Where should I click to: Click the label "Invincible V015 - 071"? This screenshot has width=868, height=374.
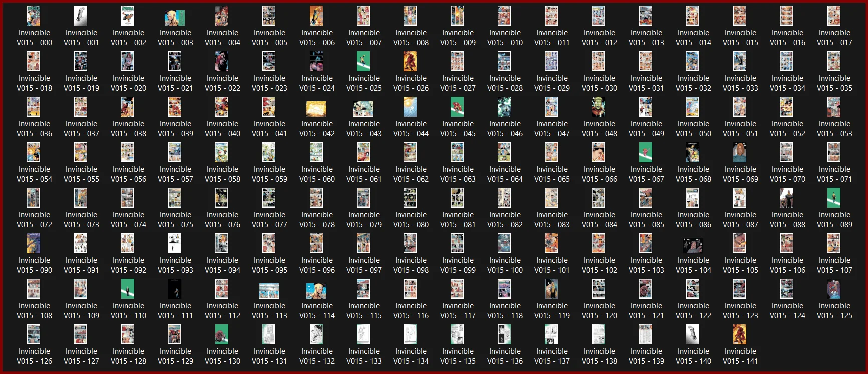coord(834,174)
